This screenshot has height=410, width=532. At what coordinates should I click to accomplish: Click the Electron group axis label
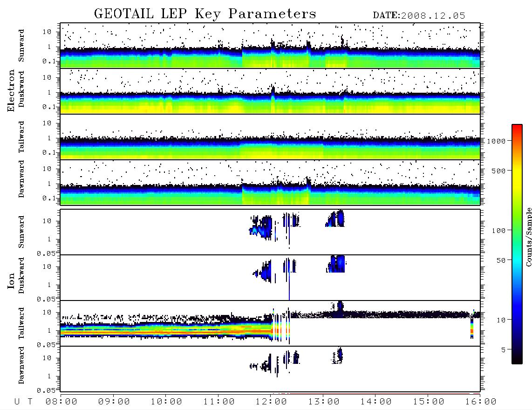11,90
